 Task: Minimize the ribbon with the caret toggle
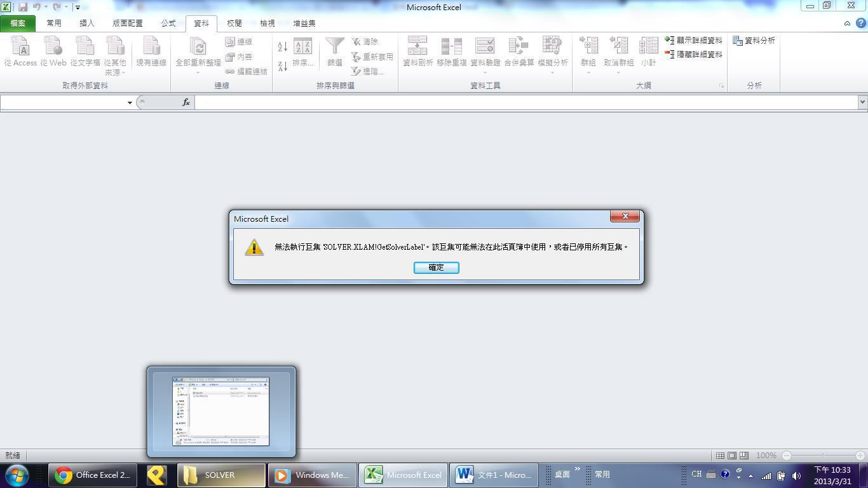pyautogui.click(x=847, y=23)
